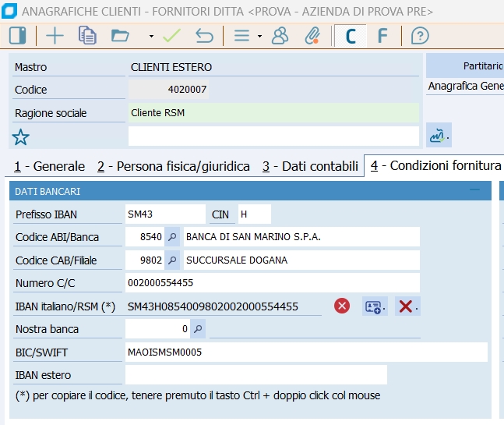This screenshot has height=425, width=504.
Task: Click the chart icon beside Ragione sociale
Action: point(439,135)
